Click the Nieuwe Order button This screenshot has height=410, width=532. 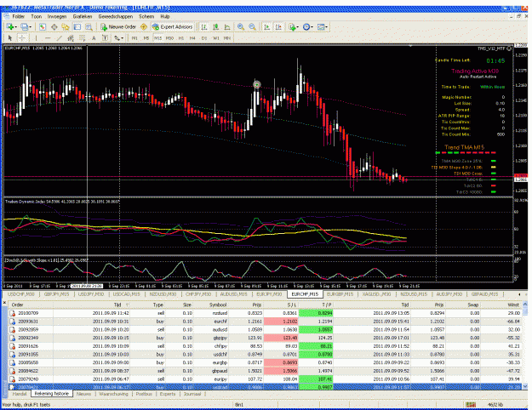click(x=118, y=26)
